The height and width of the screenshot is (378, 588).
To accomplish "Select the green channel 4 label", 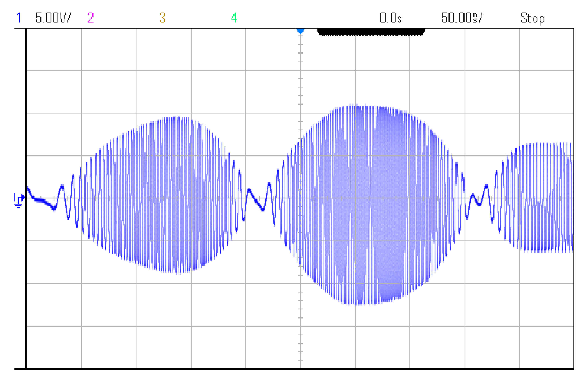I will (234, 18).
